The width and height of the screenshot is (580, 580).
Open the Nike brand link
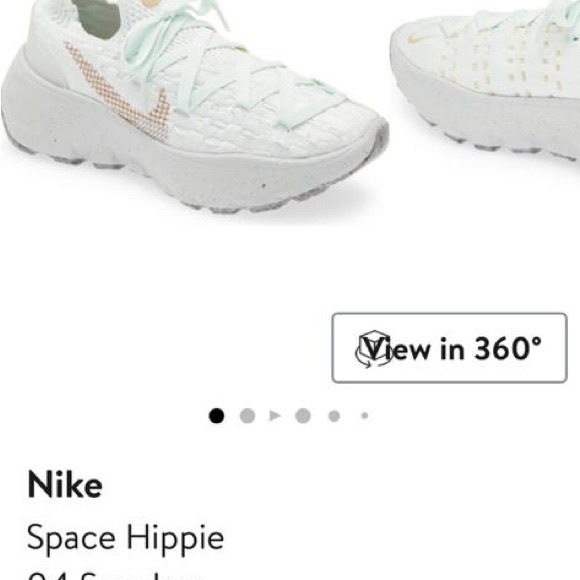point(65,485)
